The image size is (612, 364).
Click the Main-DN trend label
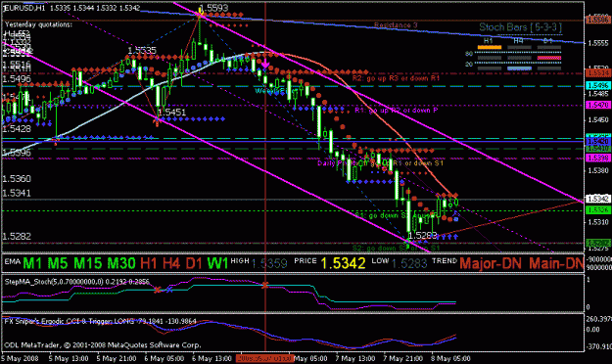pyautogui.click(x=556, y=263)
